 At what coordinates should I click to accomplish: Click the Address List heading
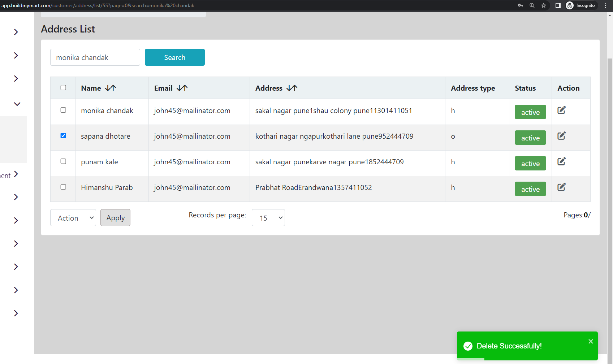coord(68,29)
